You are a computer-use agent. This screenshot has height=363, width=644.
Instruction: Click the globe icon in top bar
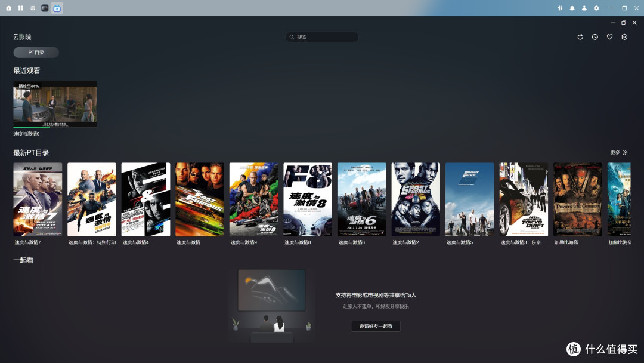pos(33,8)
